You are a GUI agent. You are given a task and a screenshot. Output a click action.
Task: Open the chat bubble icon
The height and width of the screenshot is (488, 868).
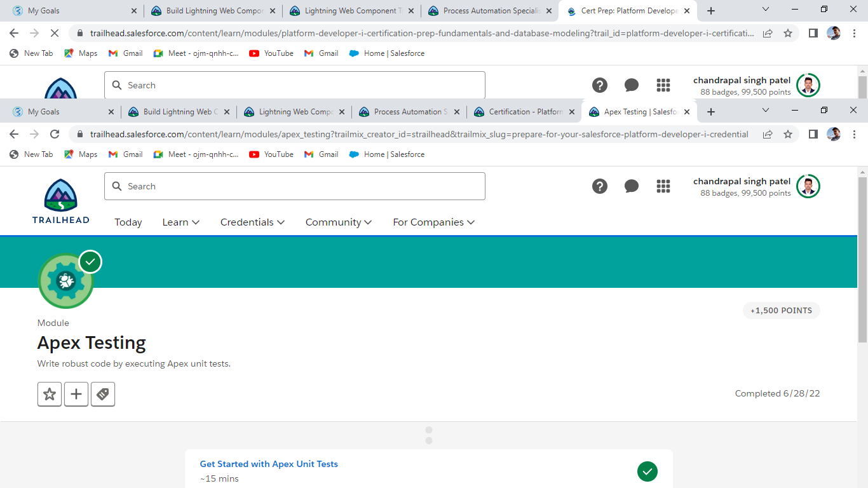(x=632, y=186)
